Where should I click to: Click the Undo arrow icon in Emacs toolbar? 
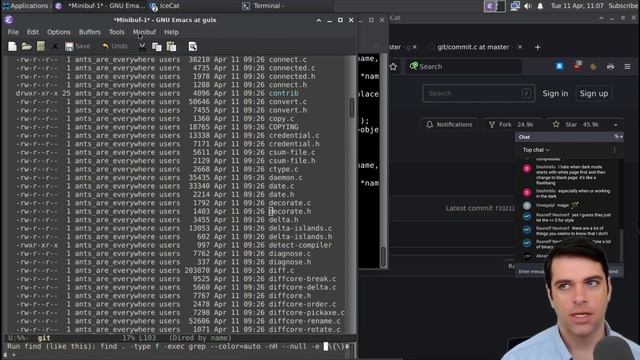tap(105, 46)
